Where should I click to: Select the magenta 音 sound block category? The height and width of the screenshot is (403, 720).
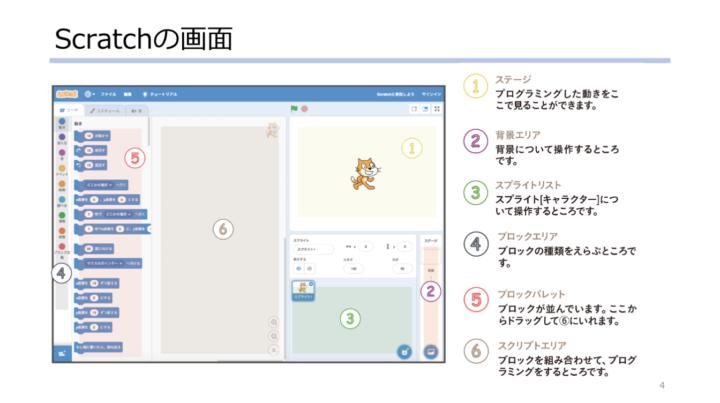tap(62, 155)
